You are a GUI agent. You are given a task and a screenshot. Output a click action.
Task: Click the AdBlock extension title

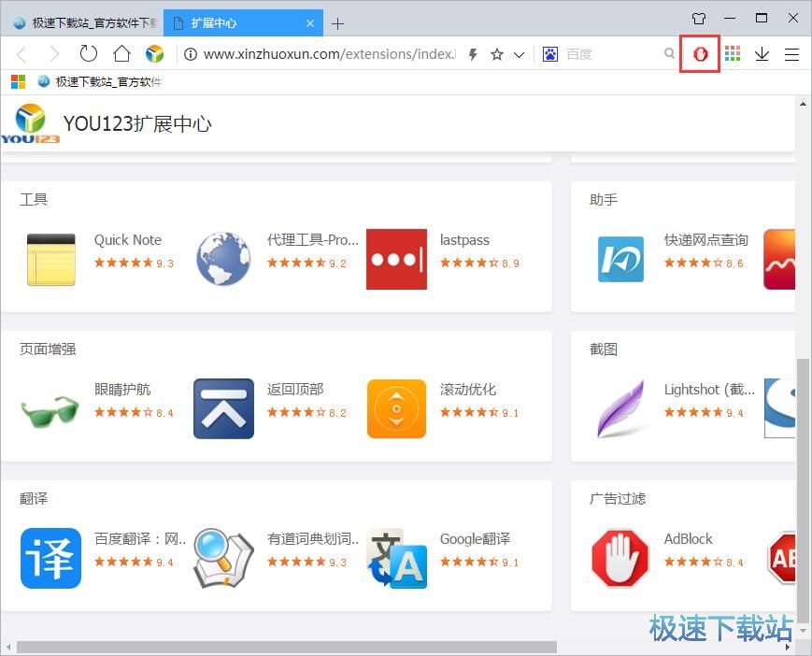click(x=689, y=539)
